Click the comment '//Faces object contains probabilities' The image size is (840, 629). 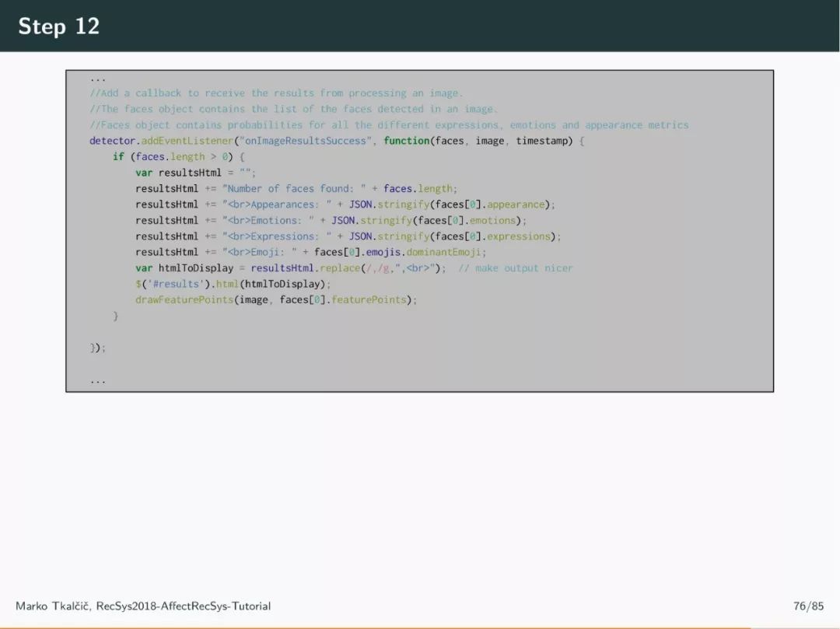click(389, 125)
